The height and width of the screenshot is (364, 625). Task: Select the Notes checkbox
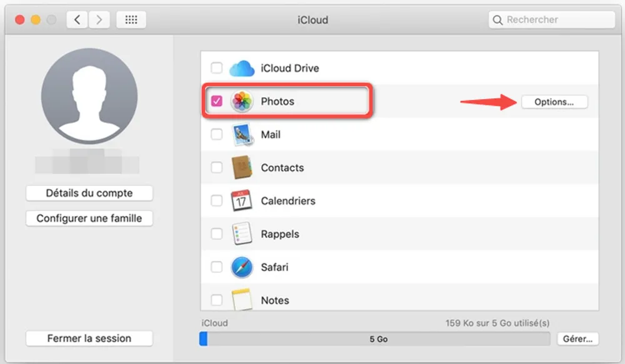216,300
